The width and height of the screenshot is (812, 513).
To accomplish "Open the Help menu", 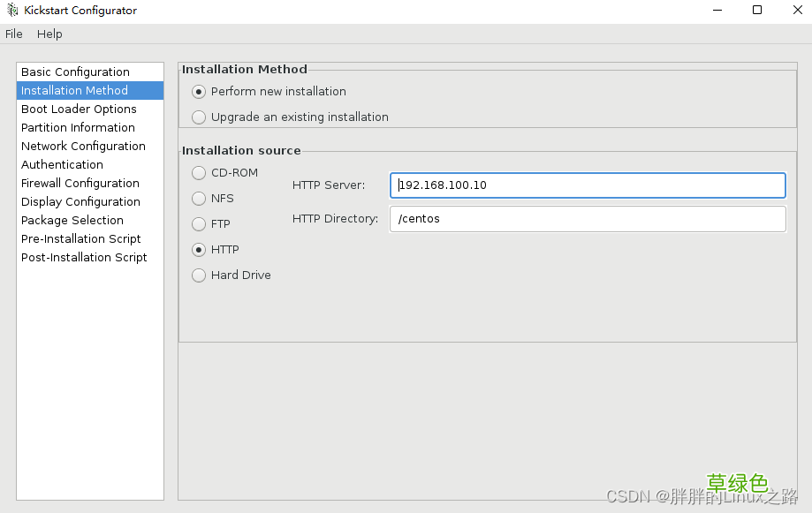I will (x=49, y=34).
